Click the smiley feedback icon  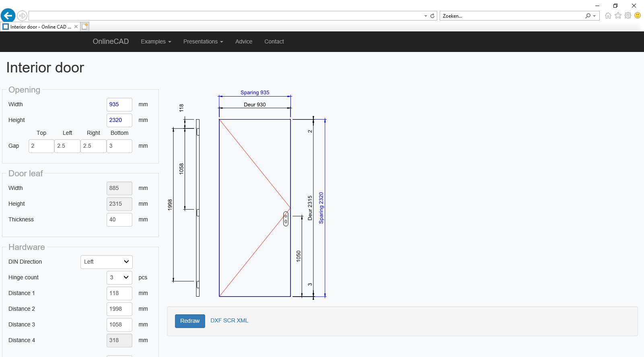[638, 15]
